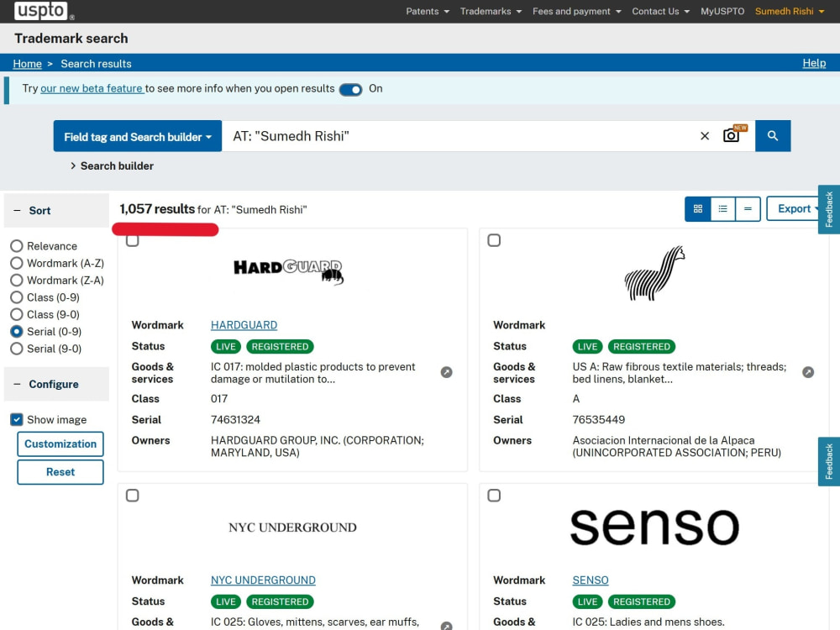The height and width of the screenshot is (630, 840).
Task: Click serial number 76535449
Action: click(x=598, y=419)
